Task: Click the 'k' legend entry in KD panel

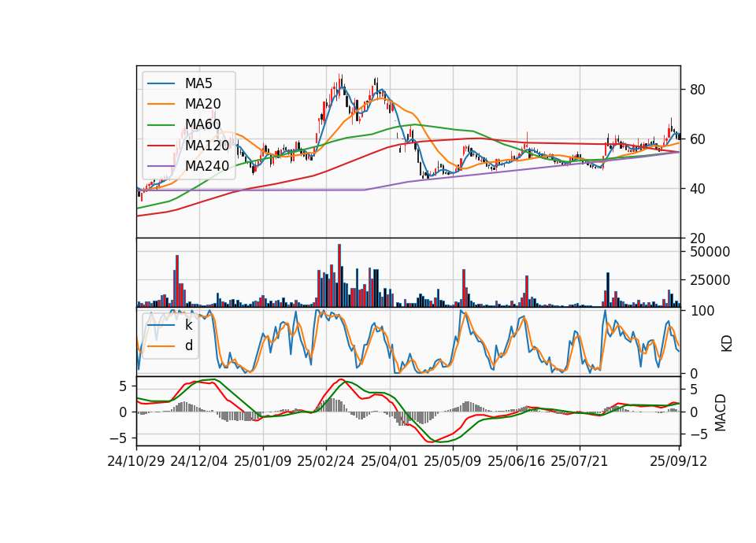Action: [188, 325]
